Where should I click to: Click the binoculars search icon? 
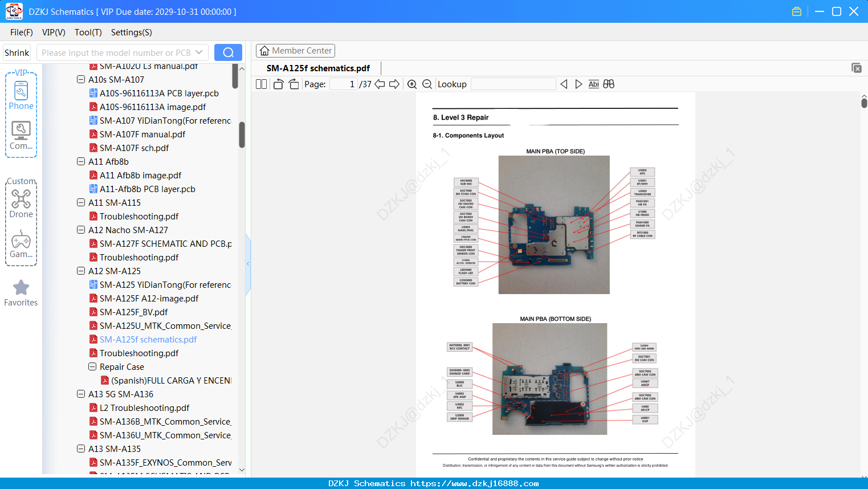pos(609,84)
